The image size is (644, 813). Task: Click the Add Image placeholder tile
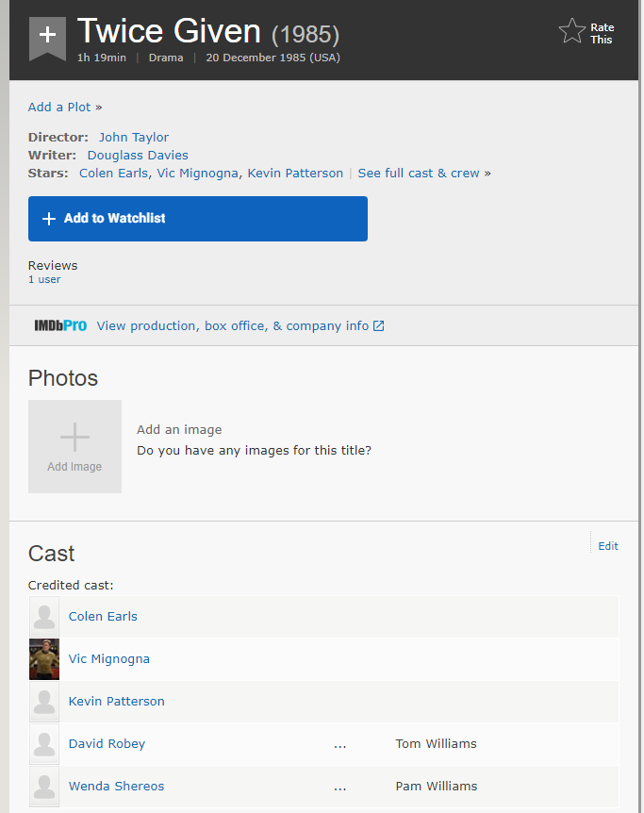pos(74,446)
